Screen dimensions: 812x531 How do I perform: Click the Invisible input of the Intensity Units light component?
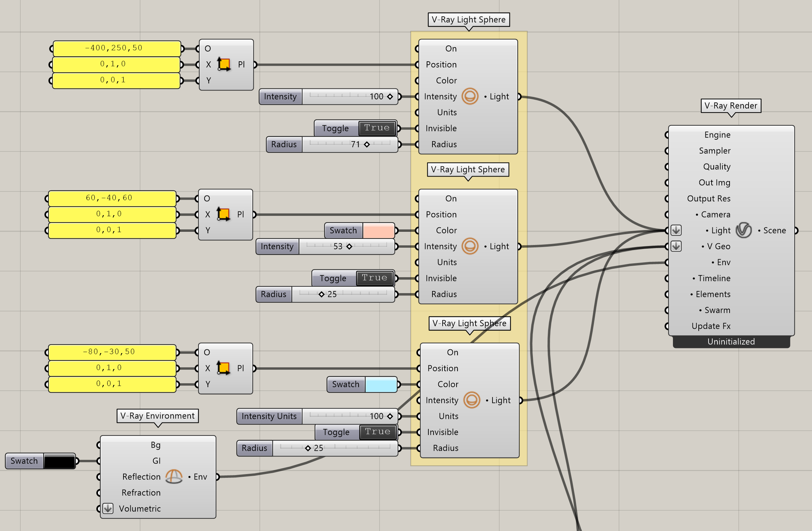point(443,432)
